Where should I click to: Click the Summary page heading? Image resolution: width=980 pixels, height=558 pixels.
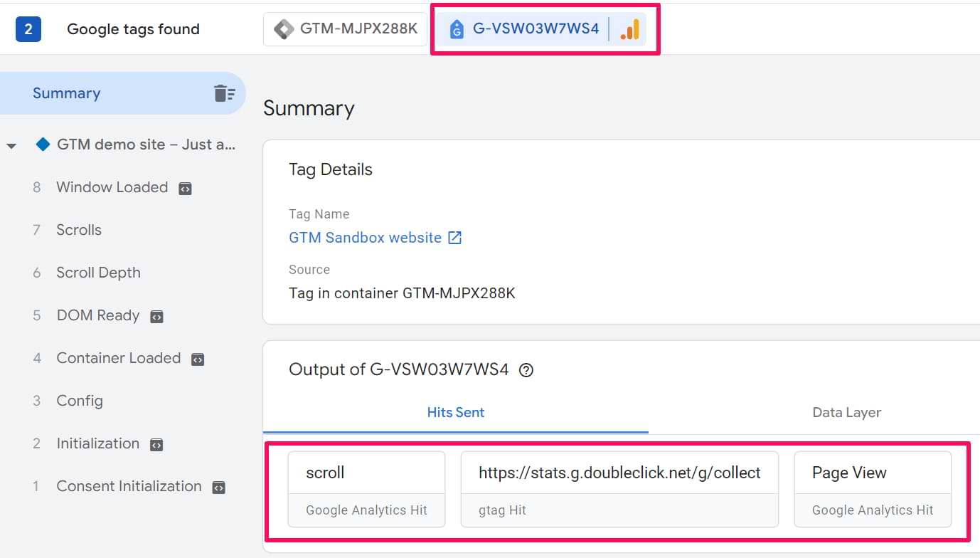(x=309, y=108)
